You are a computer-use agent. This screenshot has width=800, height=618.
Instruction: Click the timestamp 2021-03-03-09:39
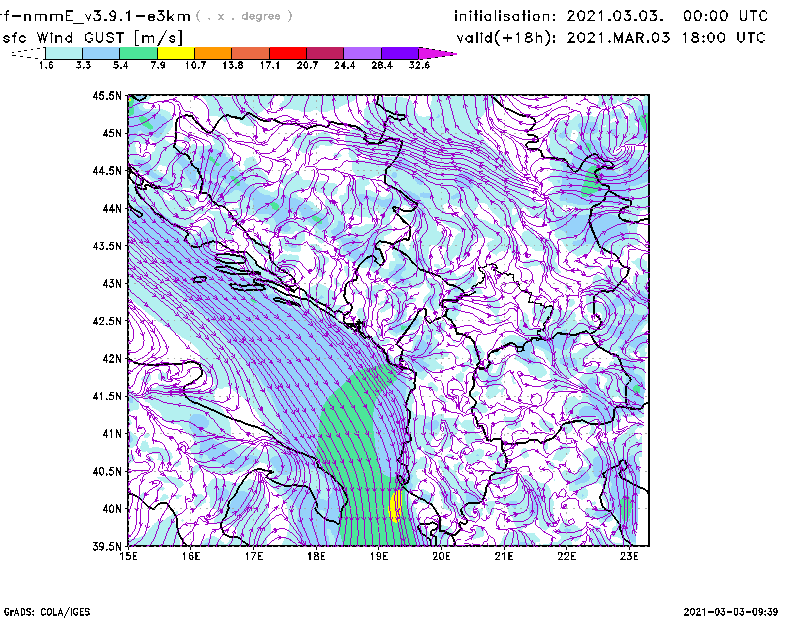pos(731,612)
